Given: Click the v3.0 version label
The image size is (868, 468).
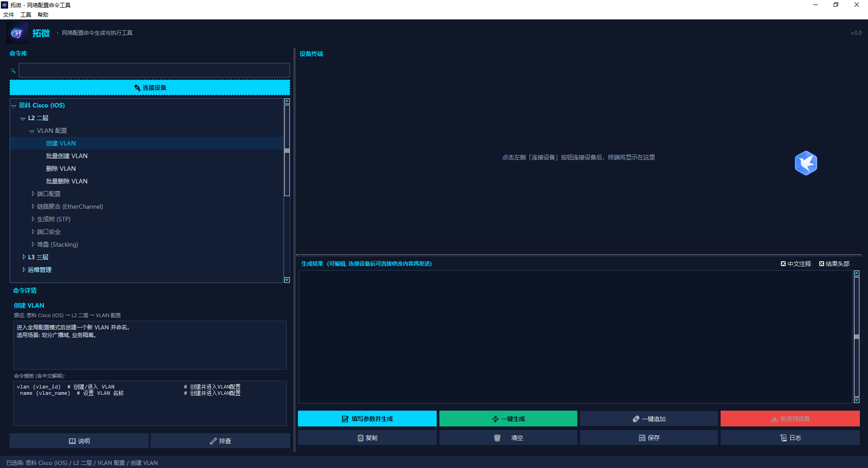Looking at the screenshot, I should coord(856,33).
